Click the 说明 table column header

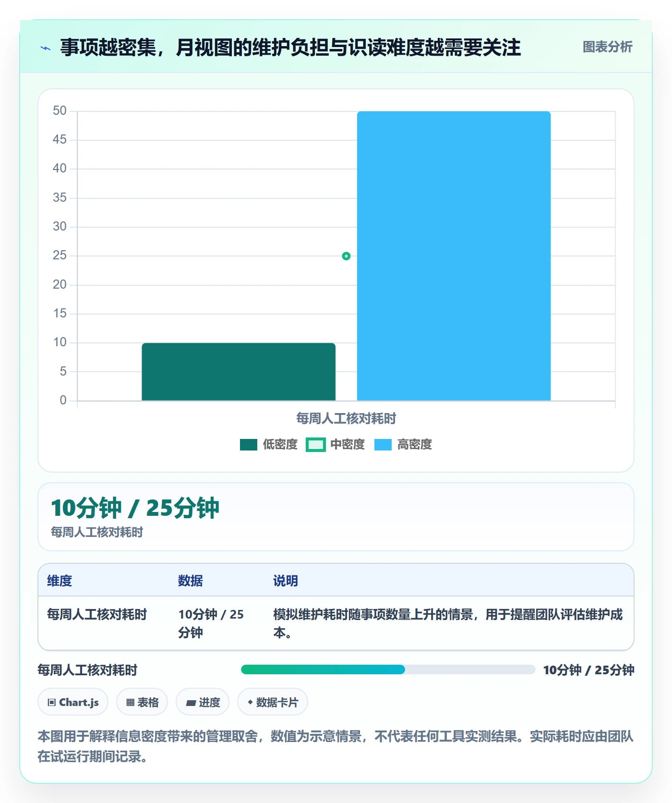[x=286, y=581]
